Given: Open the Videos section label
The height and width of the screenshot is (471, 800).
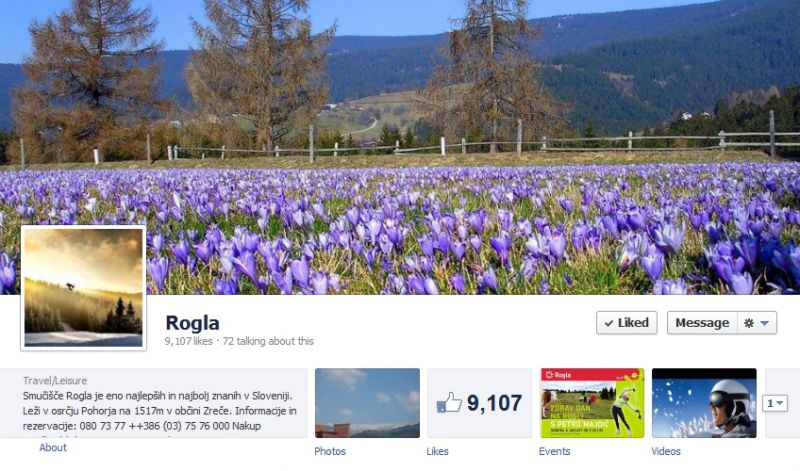Looking at the screenshot, I should pyautogui.click(x=666, y=451).
